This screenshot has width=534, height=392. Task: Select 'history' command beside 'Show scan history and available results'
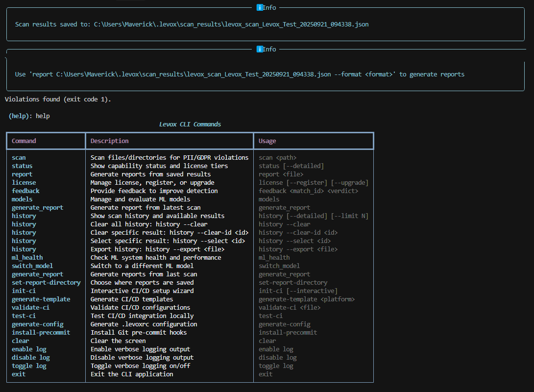click(24, 216)
